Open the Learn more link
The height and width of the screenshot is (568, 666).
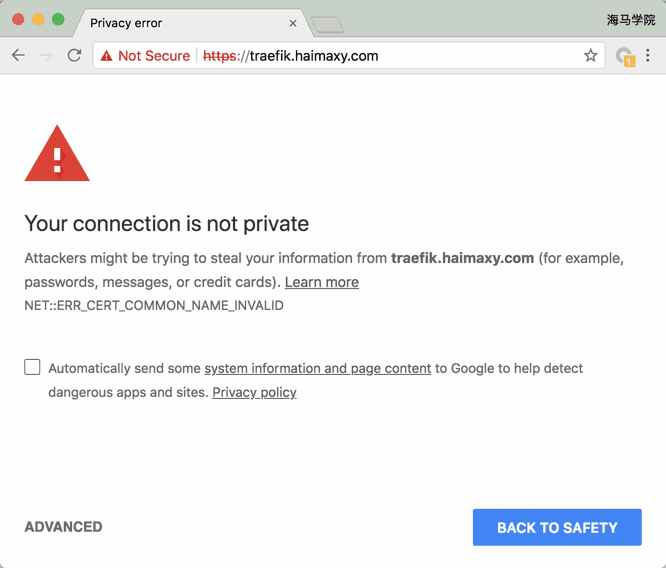tap(322, 282)
